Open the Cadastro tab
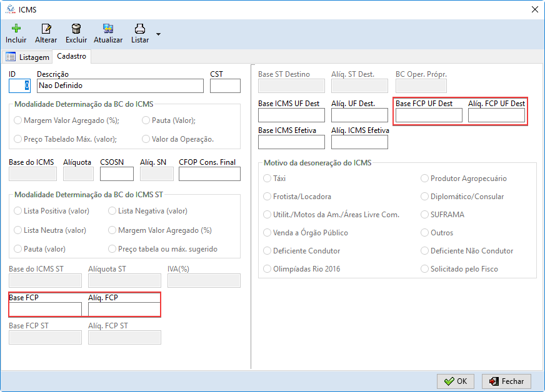This screenshot has width=545, height=392. click(x=71, y=56)
